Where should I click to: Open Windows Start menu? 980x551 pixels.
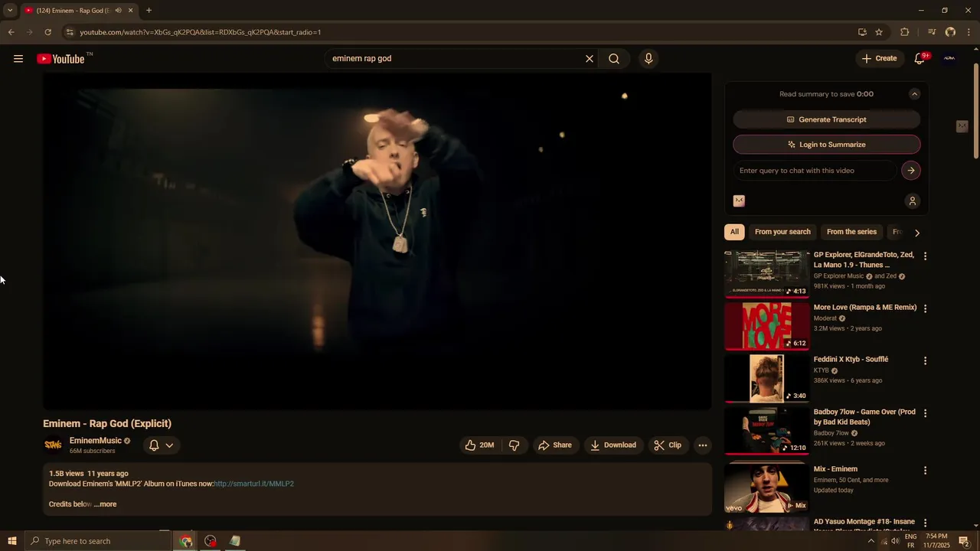click(x=11, y=541)
